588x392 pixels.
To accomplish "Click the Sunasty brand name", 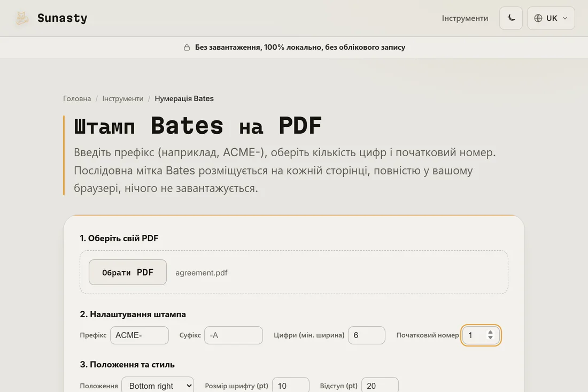I will point(62,18).
